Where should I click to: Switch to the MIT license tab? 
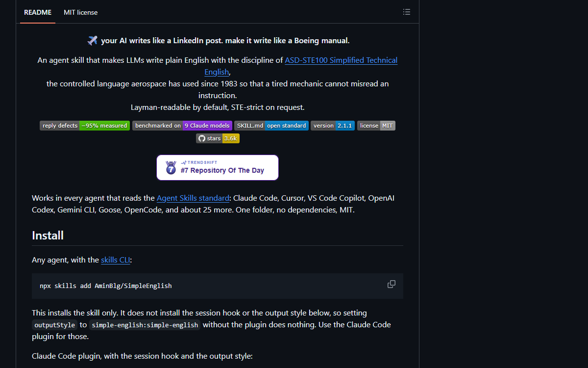[x=80, y=12]
